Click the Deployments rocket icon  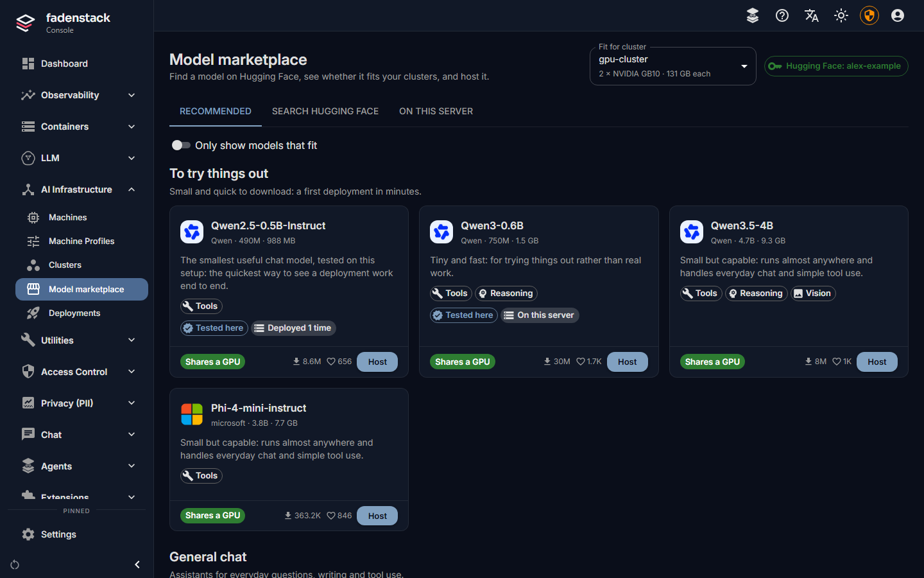(x=33, y=313)
